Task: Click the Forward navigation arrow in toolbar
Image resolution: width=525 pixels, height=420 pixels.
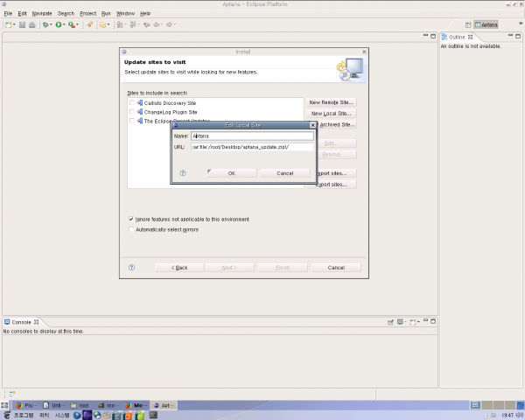Action: 170,24
